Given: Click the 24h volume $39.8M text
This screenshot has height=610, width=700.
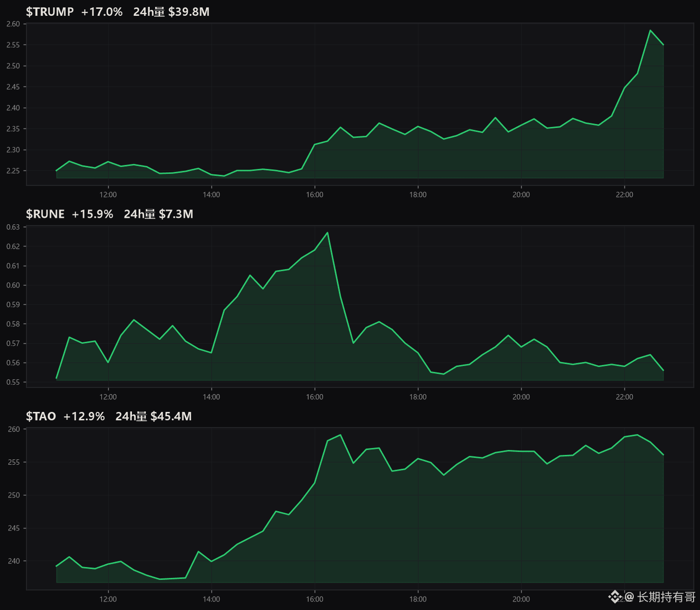Looking at the screenshot, I should 171,12.
